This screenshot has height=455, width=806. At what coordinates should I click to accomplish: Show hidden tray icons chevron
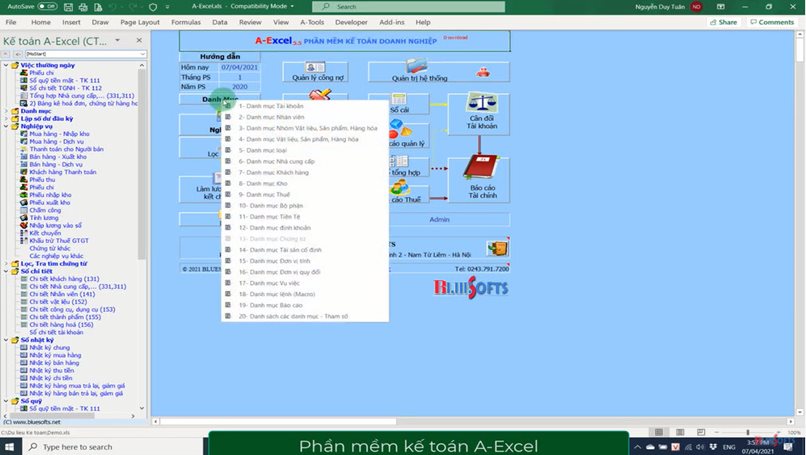click(637, 447)
